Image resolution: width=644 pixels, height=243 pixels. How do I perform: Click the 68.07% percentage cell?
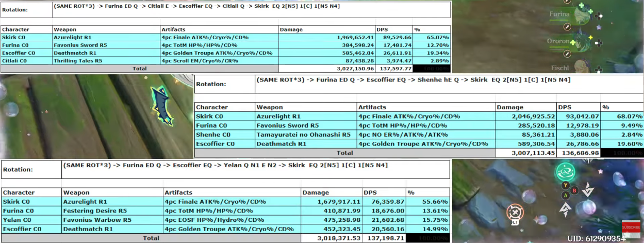pos(622,116)
